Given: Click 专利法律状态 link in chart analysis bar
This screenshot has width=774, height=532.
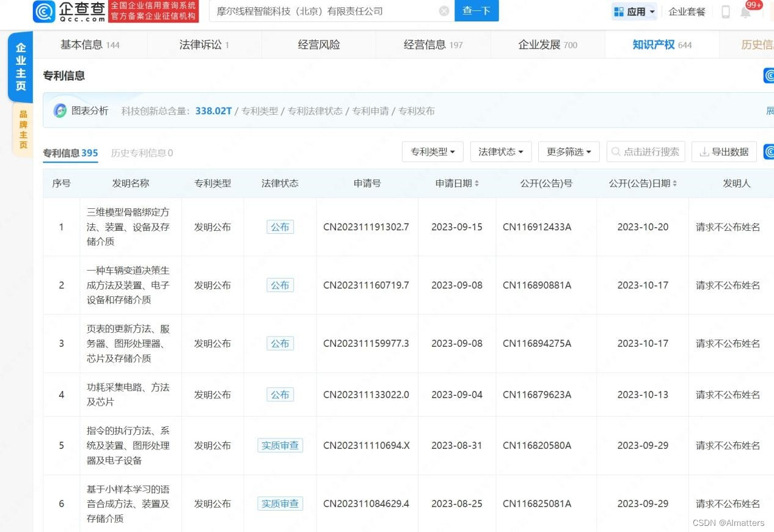Looking at the screenshot, I should point(315,111).
